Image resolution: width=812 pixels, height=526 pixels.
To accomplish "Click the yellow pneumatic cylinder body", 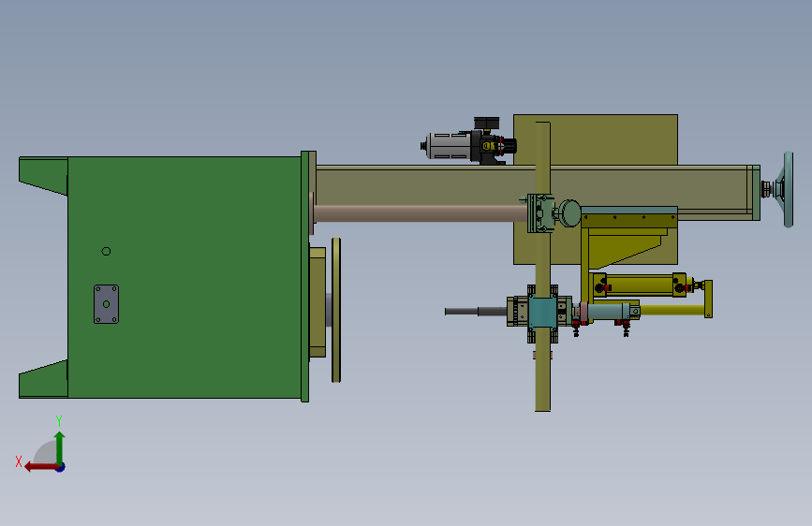I will click(640, 285).
